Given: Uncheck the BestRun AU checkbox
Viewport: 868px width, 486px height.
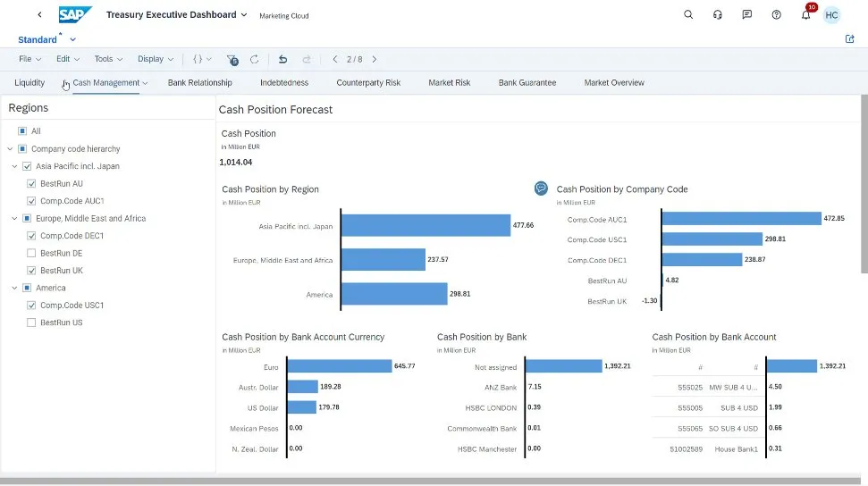Looking at the screenshot, I should click(32, 183).
